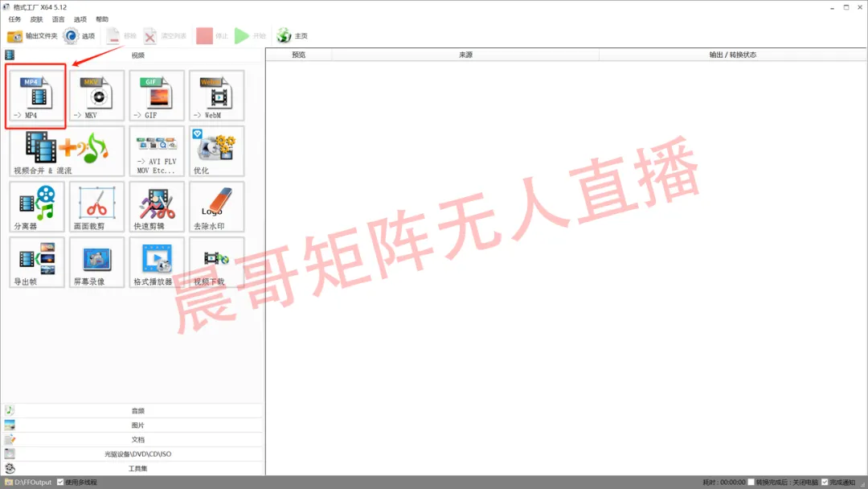Choose the GIF conversion format

pos(157,96)
